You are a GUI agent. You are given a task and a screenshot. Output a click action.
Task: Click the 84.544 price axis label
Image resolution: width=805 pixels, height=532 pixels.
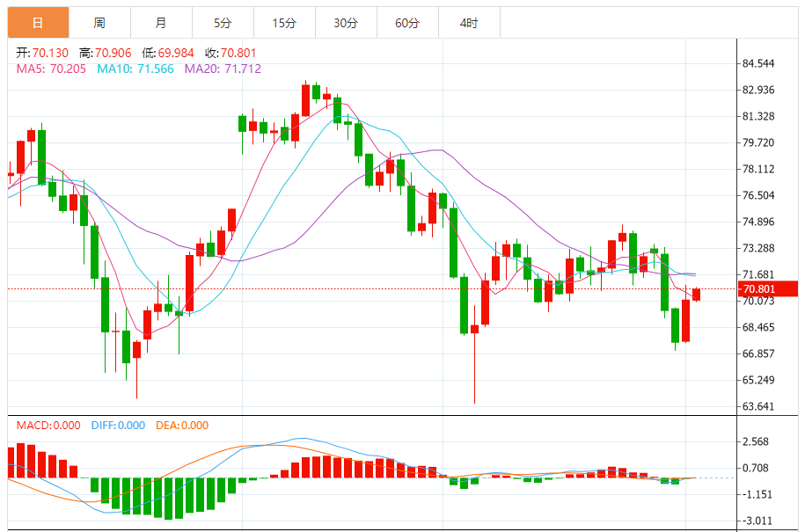click(x=758, y=63)
